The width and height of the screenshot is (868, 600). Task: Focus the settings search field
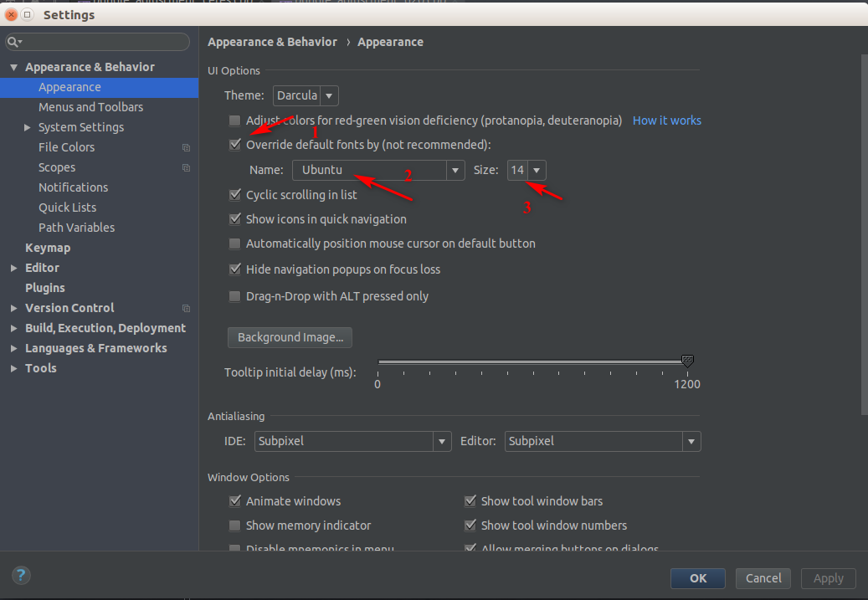(97, 42)
